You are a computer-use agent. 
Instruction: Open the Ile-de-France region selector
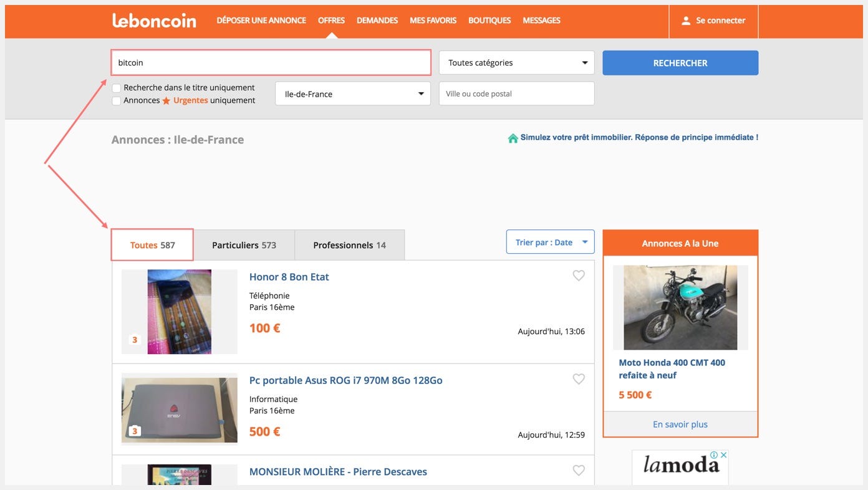[x=352, y=93]
